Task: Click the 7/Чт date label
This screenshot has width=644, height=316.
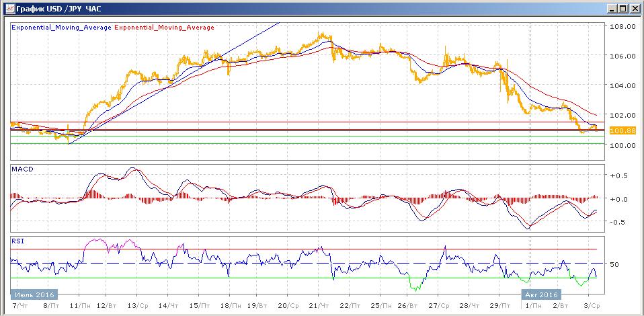Action: [19, 306]
